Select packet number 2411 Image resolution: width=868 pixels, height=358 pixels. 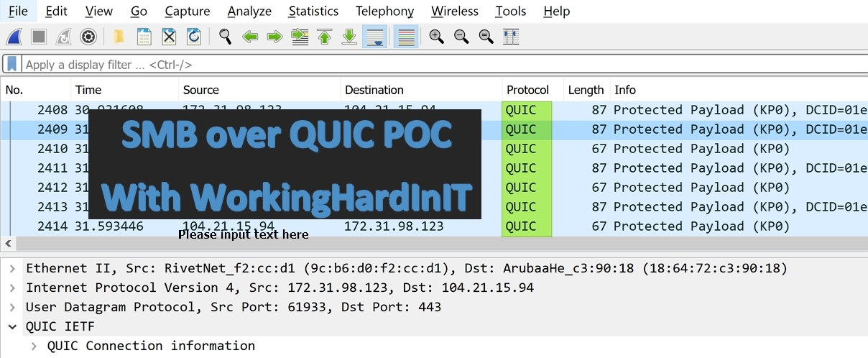tap(434, 168)
